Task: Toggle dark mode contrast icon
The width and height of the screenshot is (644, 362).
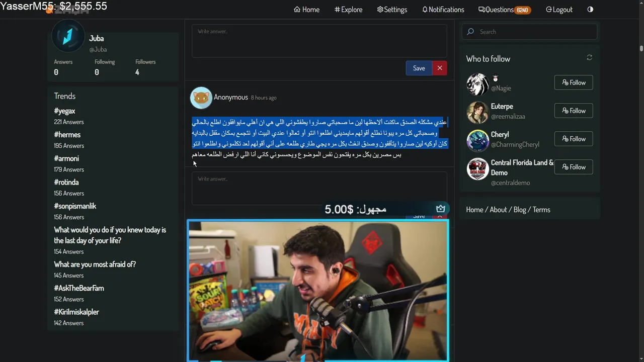Action: [x=590, y=10]
